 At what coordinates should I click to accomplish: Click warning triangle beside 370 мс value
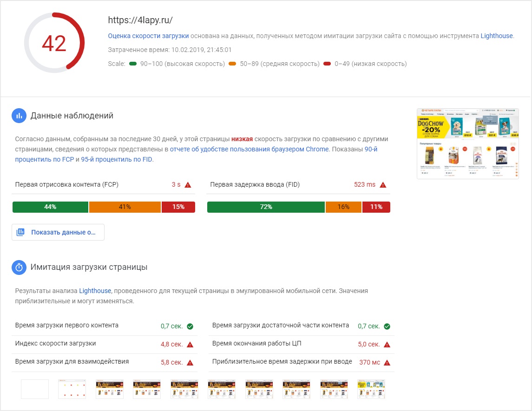coord(387,363)
